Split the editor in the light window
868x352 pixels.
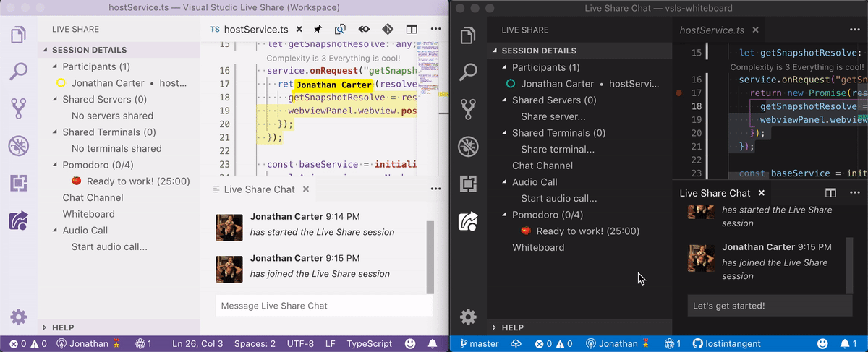pos(411,30)
